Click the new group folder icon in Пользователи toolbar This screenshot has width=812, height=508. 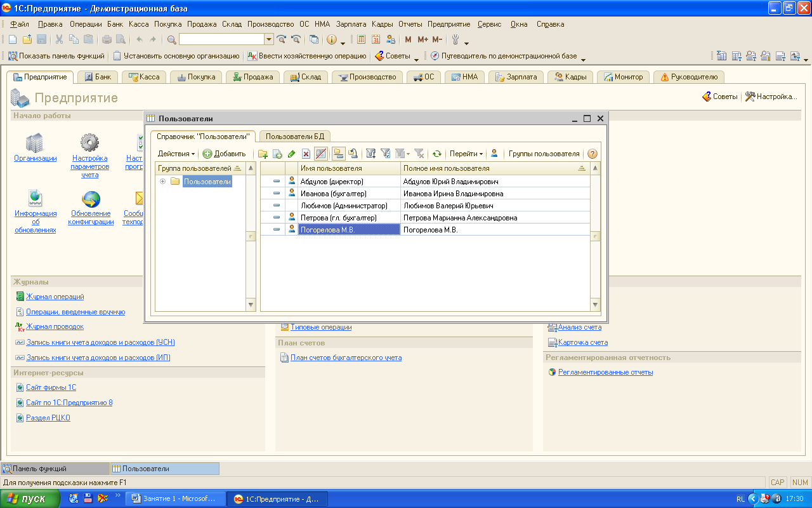263,154
